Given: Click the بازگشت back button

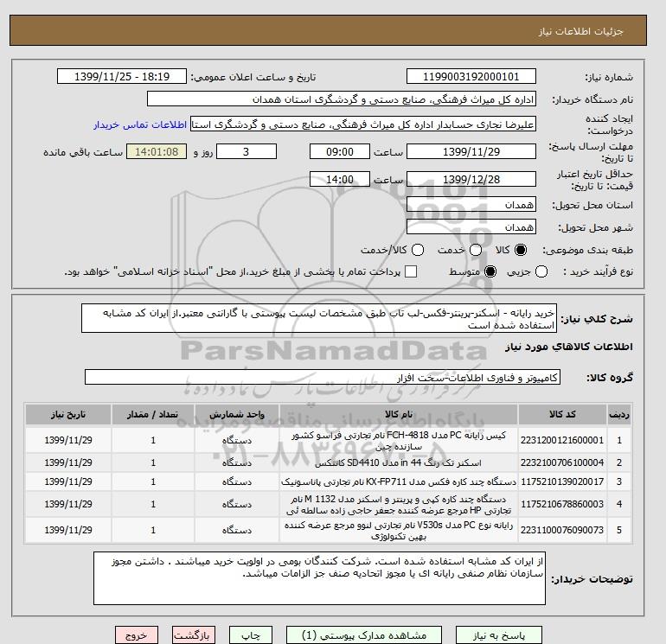Looking at the screenshot, I should 194,635.
